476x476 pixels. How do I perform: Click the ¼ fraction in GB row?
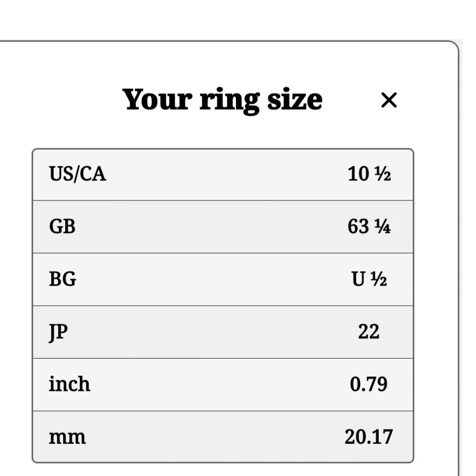pos(382,226)
